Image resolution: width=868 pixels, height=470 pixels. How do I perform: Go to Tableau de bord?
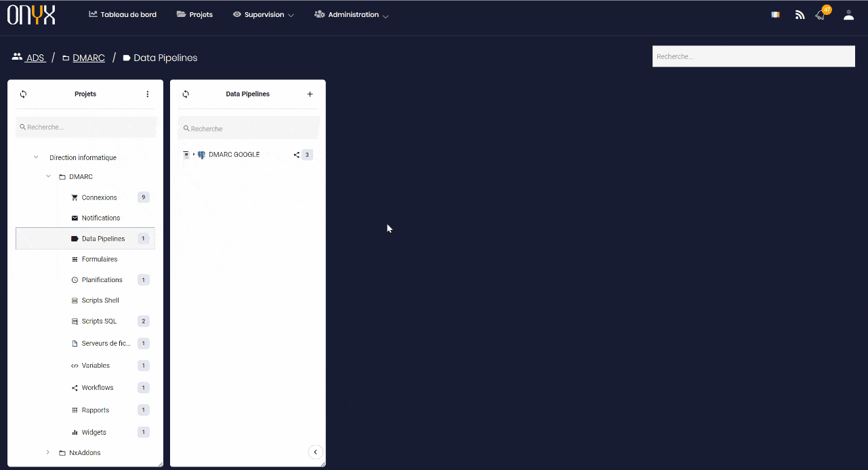123,15
